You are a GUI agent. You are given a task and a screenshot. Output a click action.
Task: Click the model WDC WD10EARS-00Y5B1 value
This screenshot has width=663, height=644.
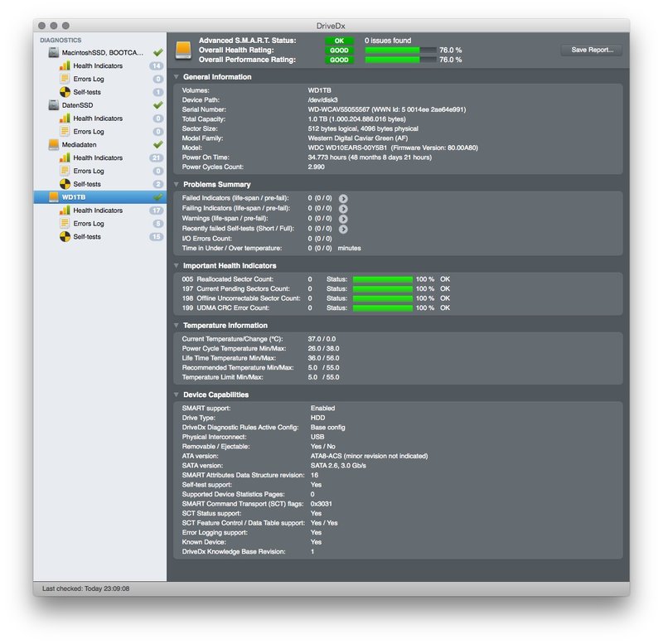click(x=347, y=148)
